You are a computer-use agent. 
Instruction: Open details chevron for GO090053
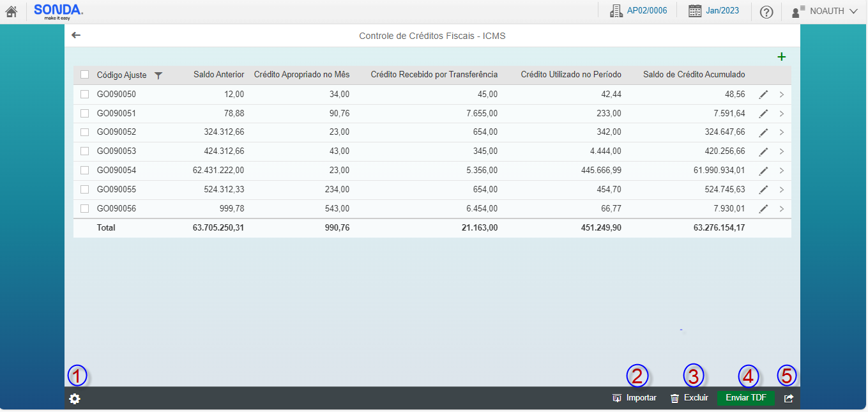point(782,151)
